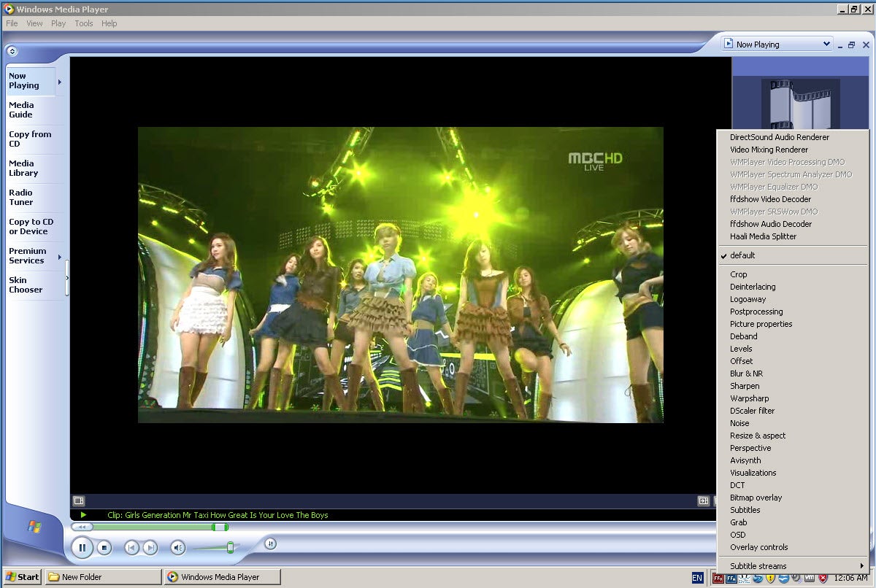Toggle the OSD option
The width and height of the screenshot is (876, 588).
tap(793, 535)
